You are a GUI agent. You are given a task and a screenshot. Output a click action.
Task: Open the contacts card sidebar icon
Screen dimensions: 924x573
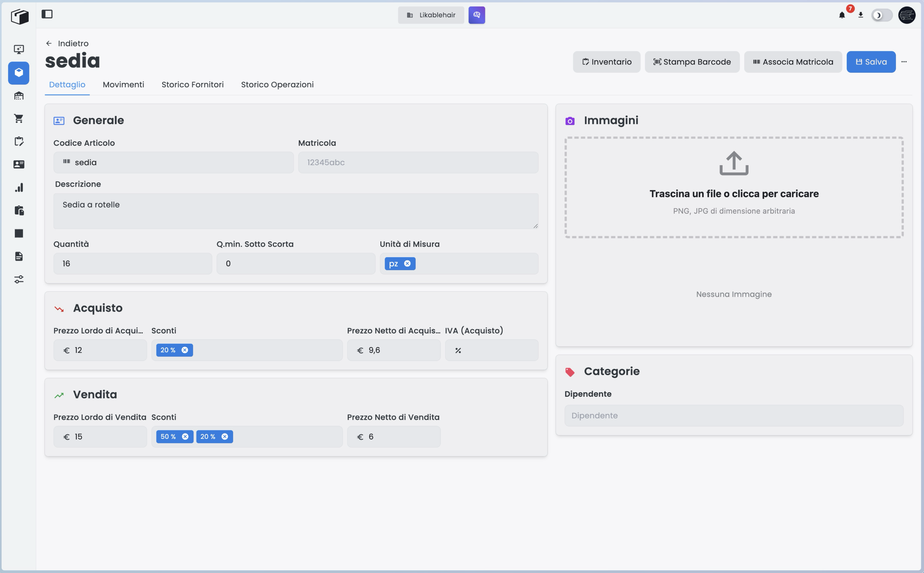click(19, 165)
